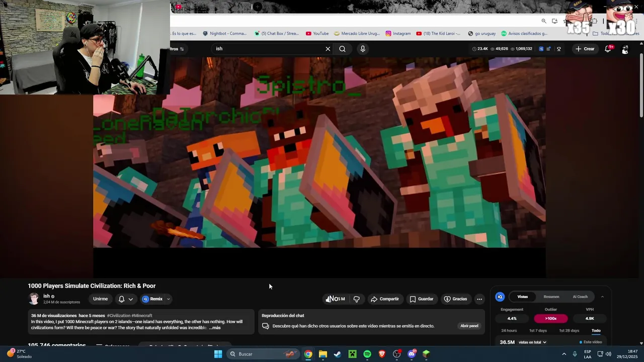
Task: Open Avisos clasificados bookmark
Action: coord(524,34)
